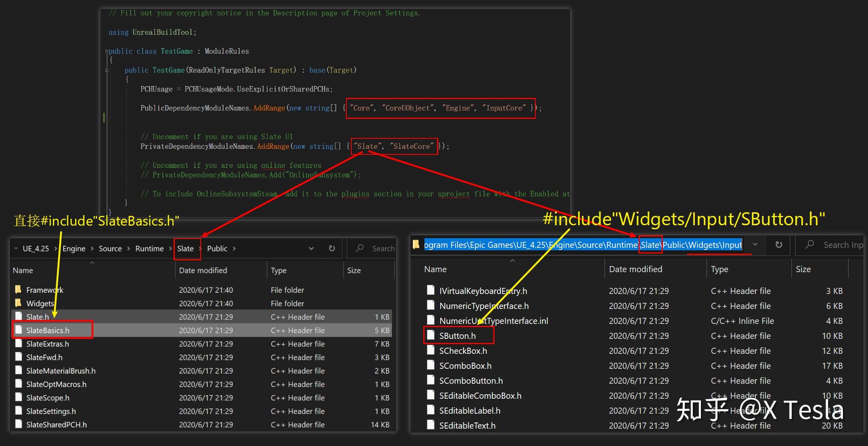Sort left list by Date modified
This screenshot has height=446, width=868.
pyautogui.click(x=203, y=270)
